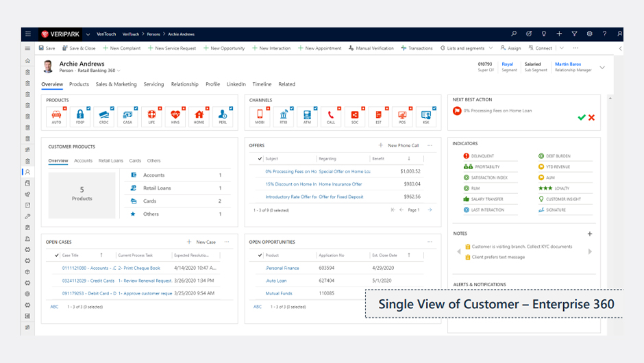The height and width of the screenshot is (363, 644).
Task: Click the home icon in left sidebar
Action: coord(27,61)
